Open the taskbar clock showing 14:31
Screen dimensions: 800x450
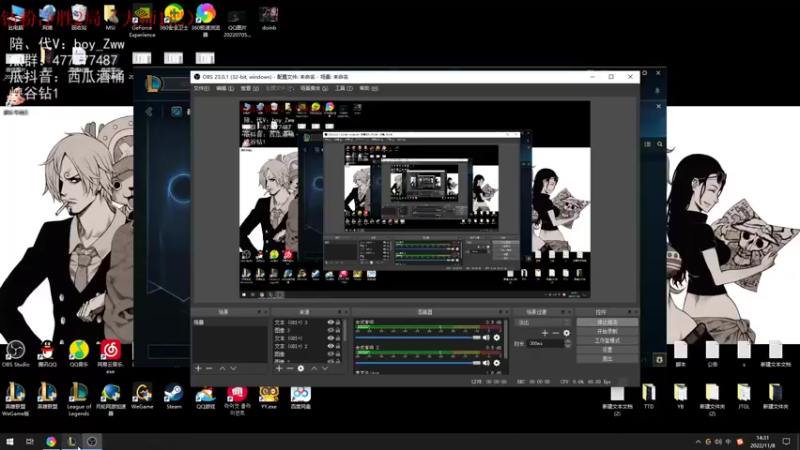coord(763,442)
